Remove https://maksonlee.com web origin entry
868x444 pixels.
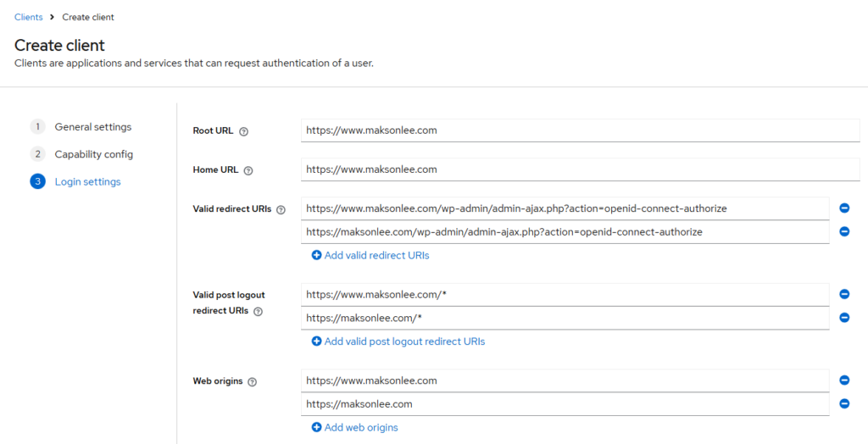pos(844,404)
